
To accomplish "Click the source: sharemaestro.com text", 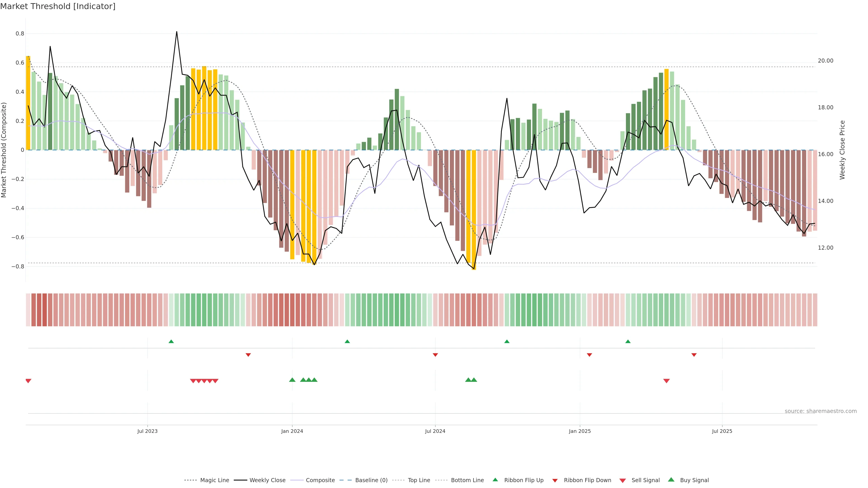I will [x=821, y=411].
